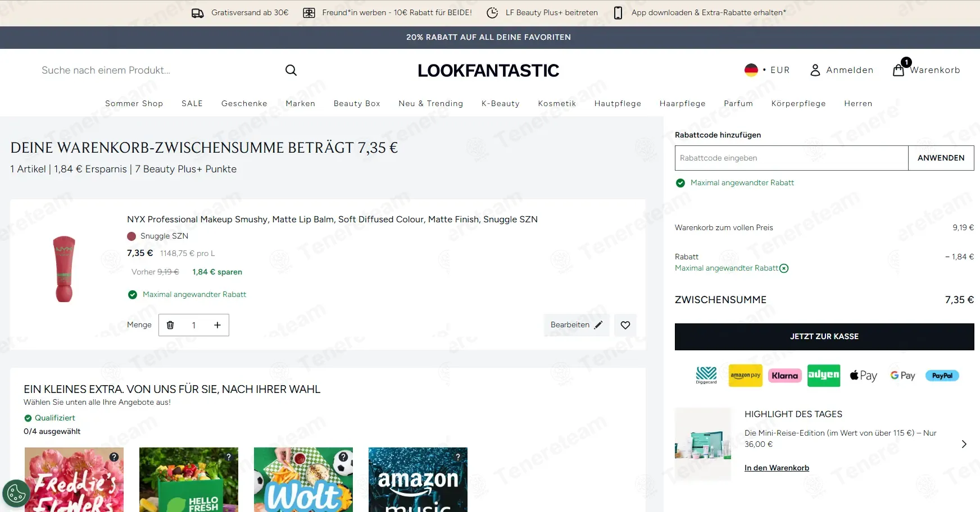980x512 pixels.
Task: Focus the product search field
Action: 157,70
